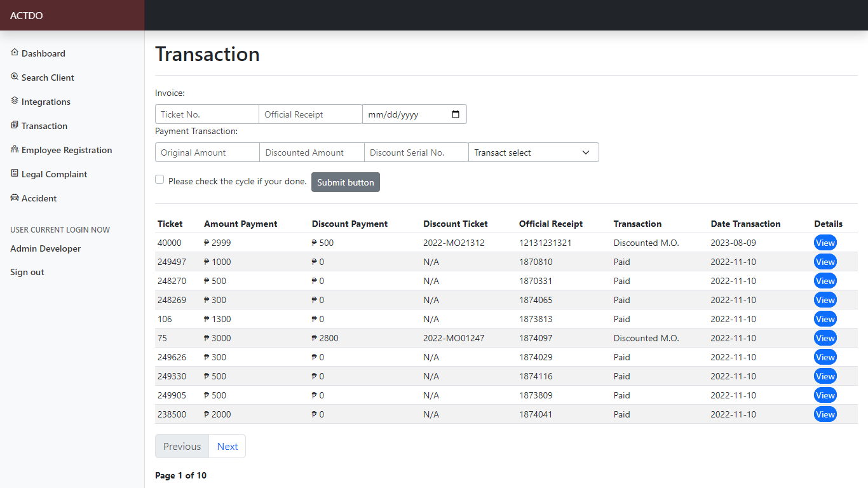Click the Ticket No. input field
The width and height of the screenshot is (868, 488).
click(207, 114)
